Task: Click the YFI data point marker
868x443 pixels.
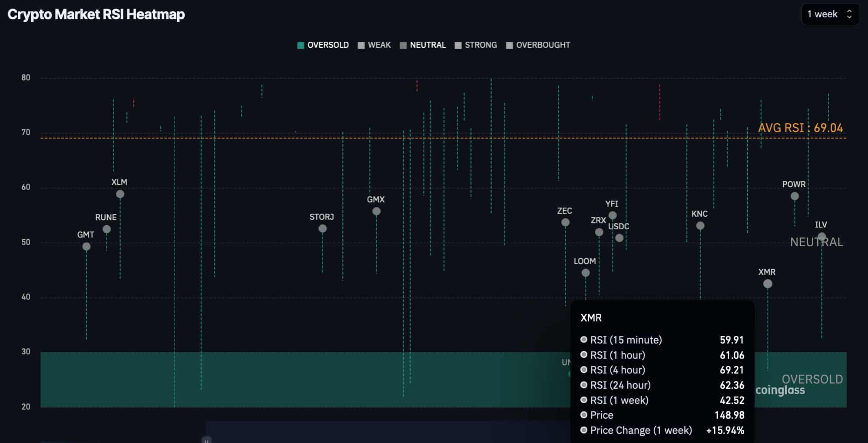Action: (613, 215)
